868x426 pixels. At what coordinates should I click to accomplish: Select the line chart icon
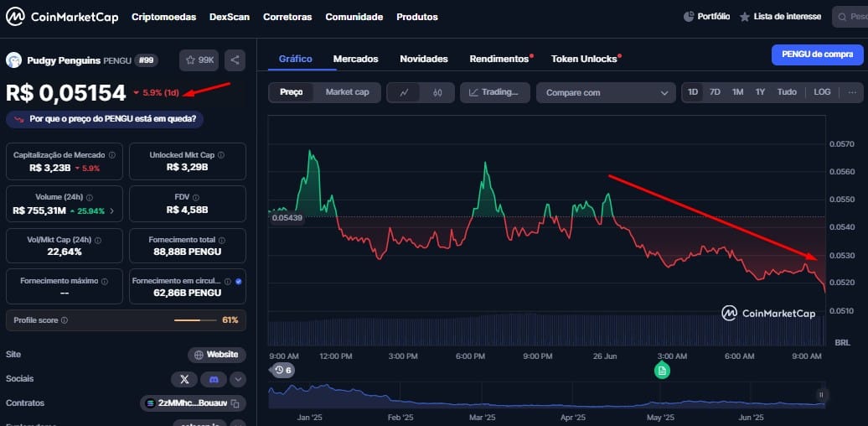pos(404,92)
